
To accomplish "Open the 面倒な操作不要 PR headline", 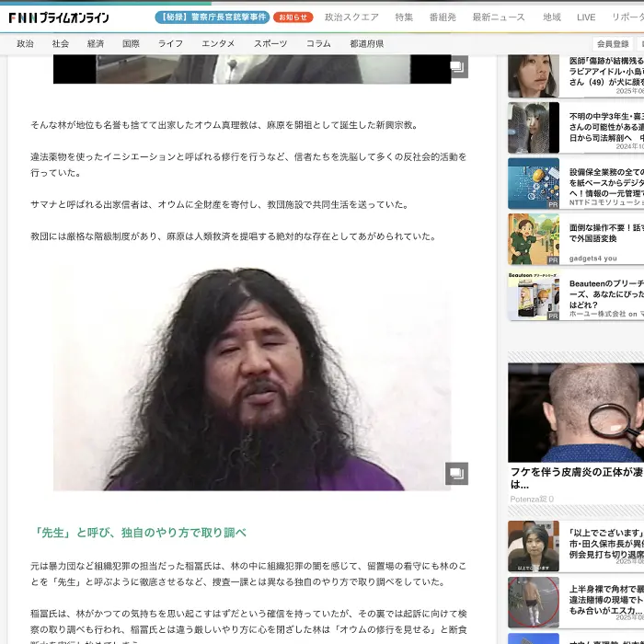I will click(606, 233).
